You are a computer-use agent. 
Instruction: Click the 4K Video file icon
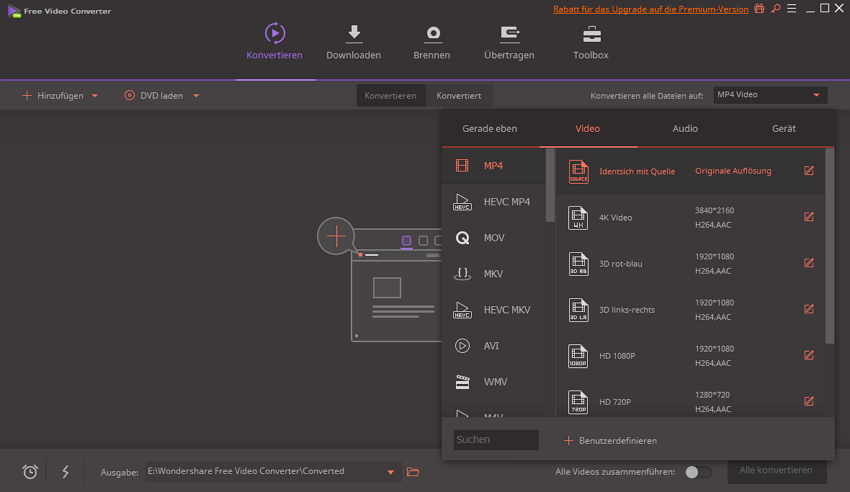click(578, 218)
